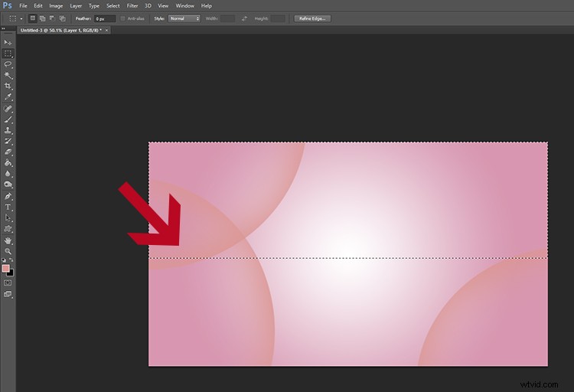This screenshot has width=574, height=392.
Task: Select the Eraser tool
Action: pos(8,152)
